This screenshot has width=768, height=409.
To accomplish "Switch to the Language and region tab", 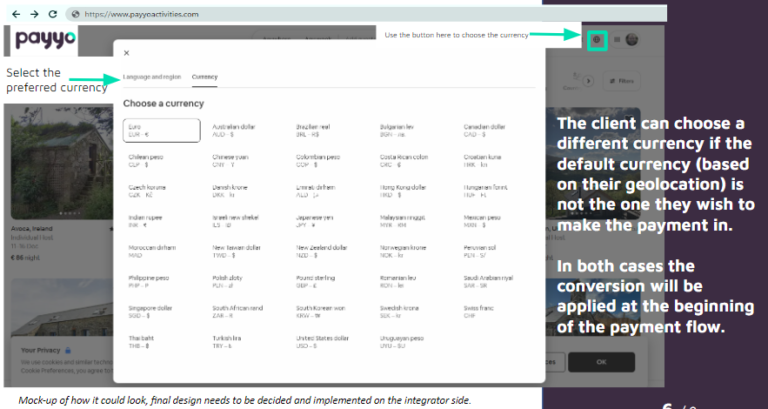I will pos(151,77).
